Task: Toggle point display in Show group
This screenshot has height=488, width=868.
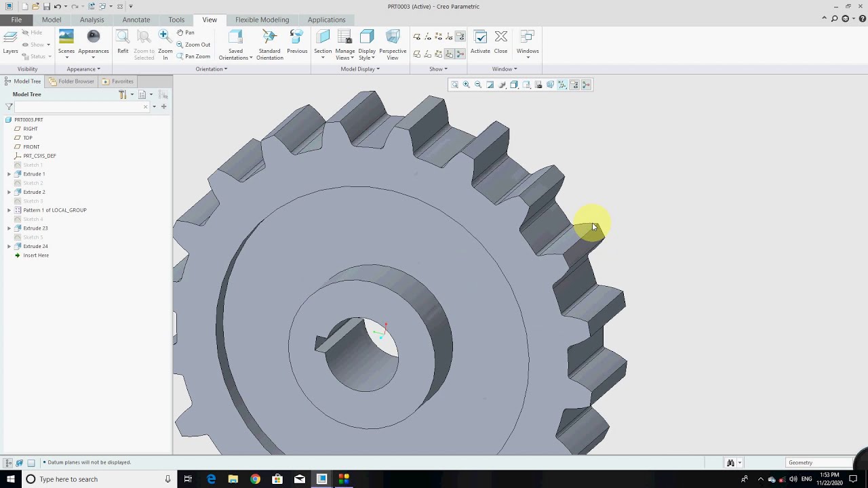Action: pos(438,37)
